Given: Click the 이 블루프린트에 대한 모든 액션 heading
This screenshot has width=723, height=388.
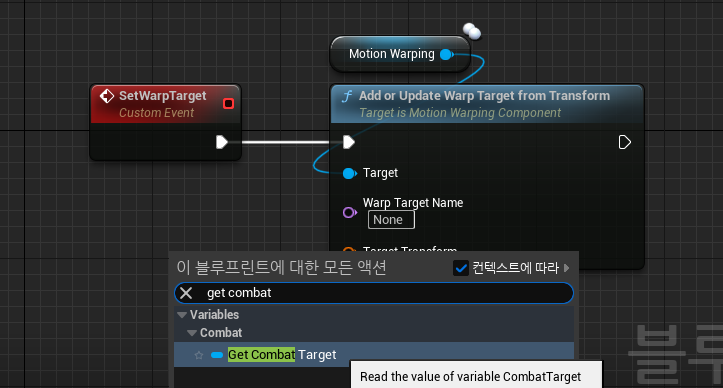Looking at the screenshot, I should pyautogui.click(x=281, y=267).
